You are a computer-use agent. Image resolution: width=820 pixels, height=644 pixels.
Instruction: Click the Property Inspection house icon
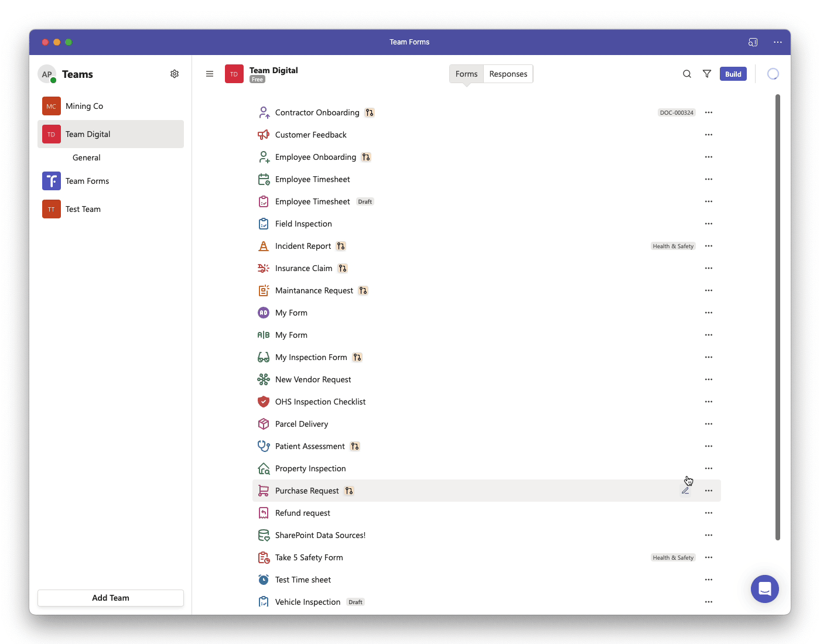pos(264,468)
